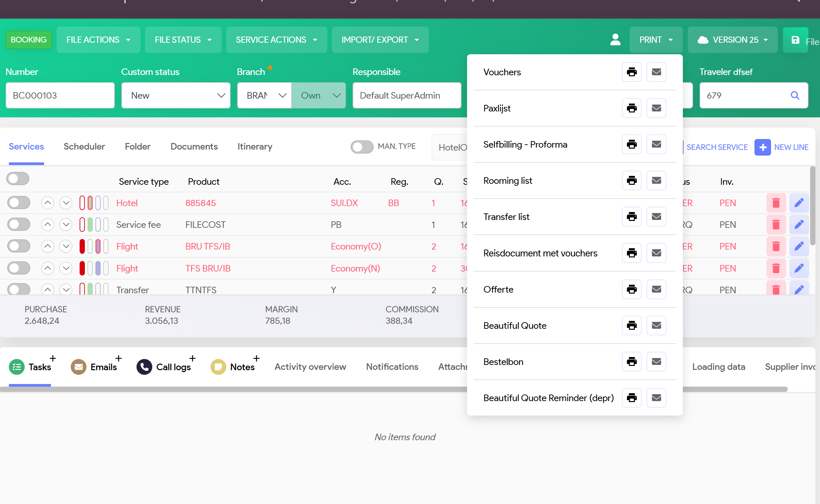Open the VERSION 25 dropdown
The image size is (820, 504).
coord(732,40)
